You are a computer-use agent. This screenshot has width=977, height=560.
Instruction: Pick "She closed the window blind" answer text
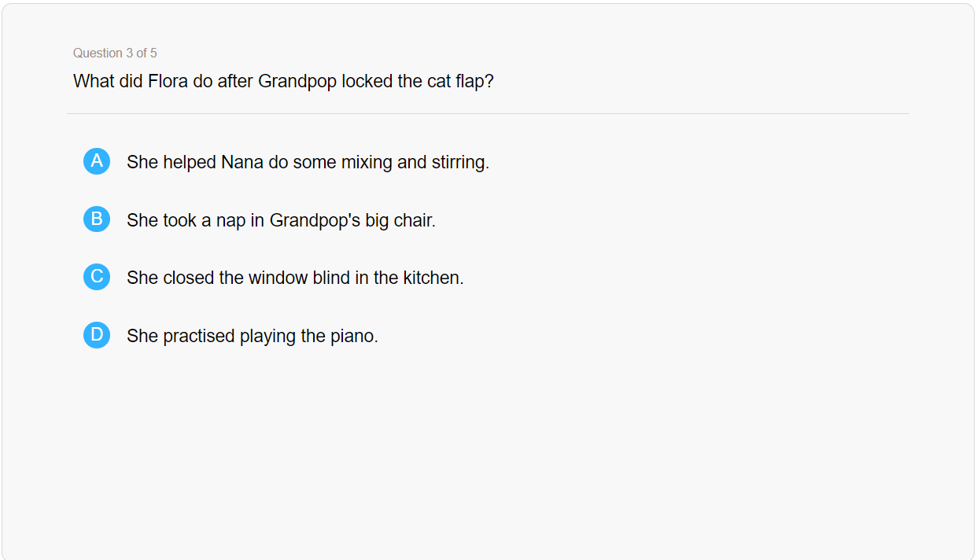(295, 278)
